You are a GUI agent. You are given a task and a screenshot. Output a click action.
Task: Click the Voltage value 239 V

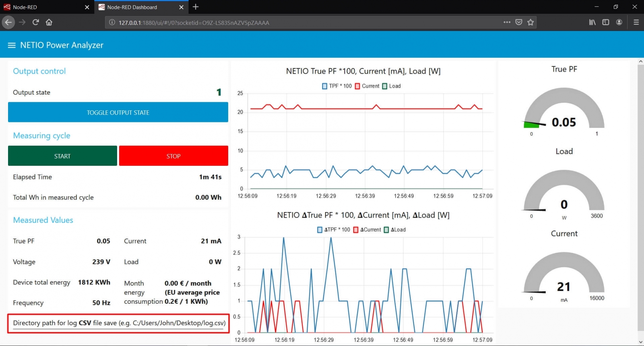coord(101,262)
